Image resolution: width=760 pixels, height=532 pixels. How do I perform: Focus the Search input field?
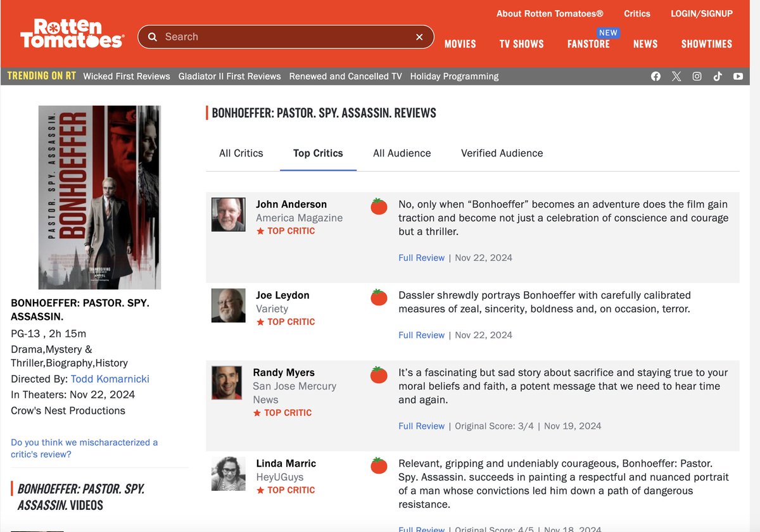pos(285,37)
